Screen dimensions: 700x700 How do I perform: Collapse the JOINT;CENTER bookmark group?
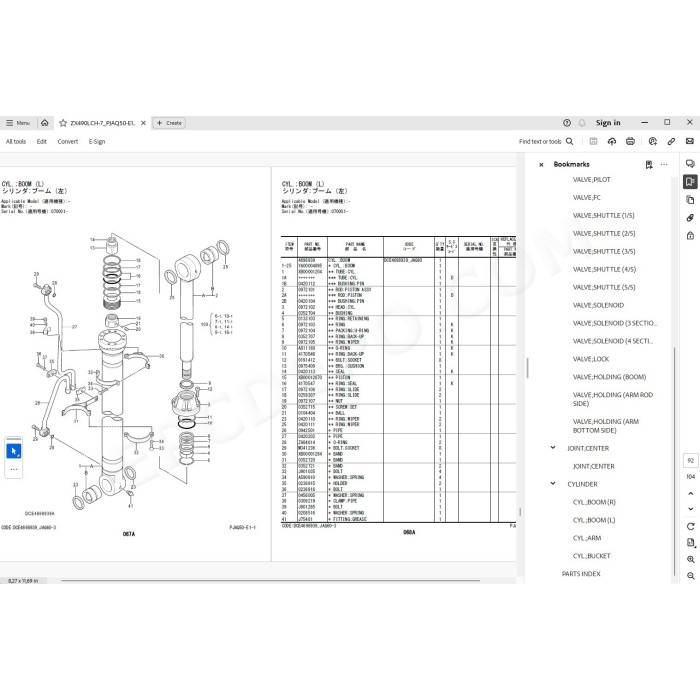[x=553, y=448]
